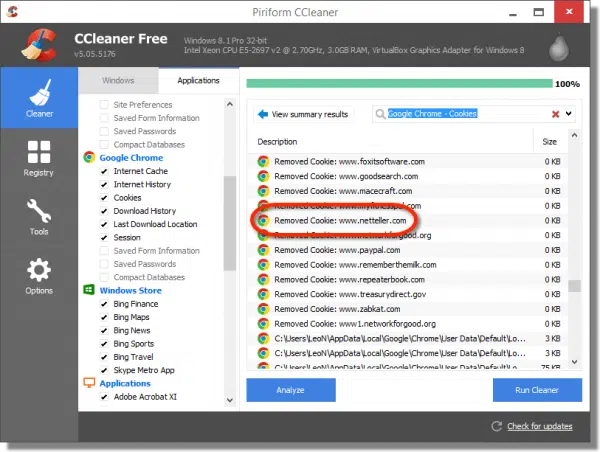
Task: Open the search filter dropdown arrow
Action: [x=569, y=114]
